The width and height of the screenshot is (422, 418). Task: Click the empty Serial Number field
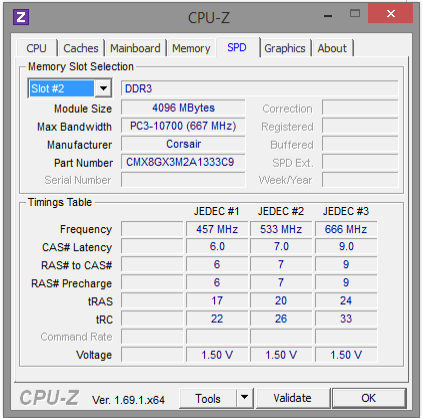pyautogui.click(x=183, y=180)
